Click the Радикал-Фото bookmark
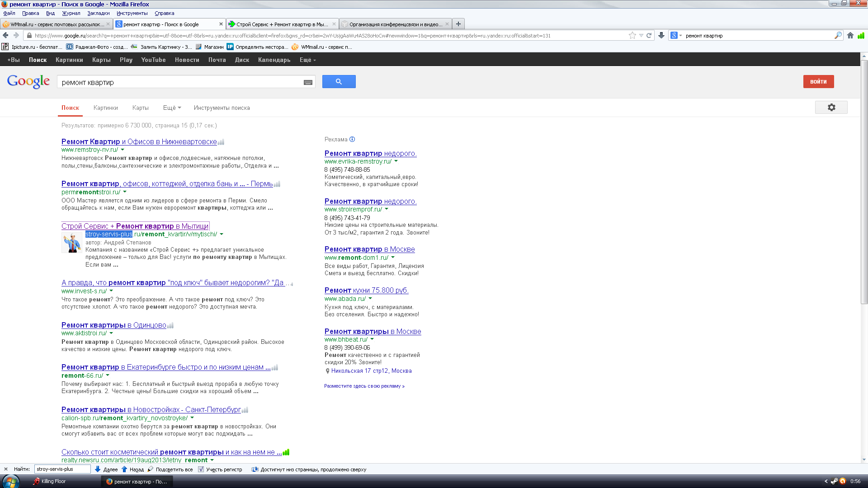The height and width of the screenshot is (488, 868). point(97,47)
